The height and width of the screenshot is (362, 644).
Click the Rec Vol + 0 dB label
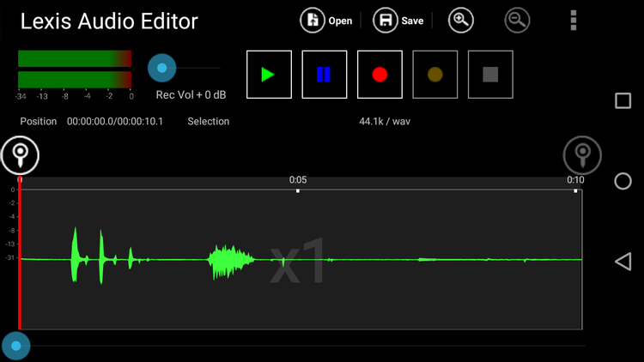[191, 95]
